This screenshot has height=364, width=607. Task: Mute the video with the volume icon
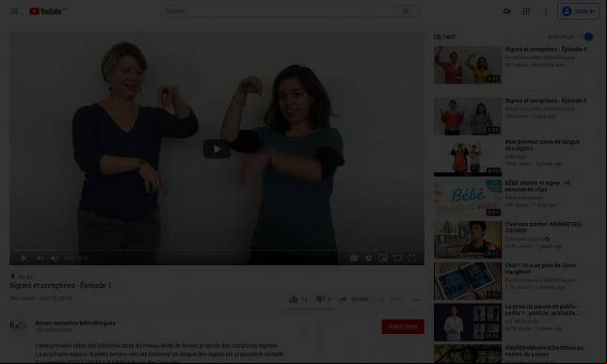pyautogui.click(x=55, y=258)
